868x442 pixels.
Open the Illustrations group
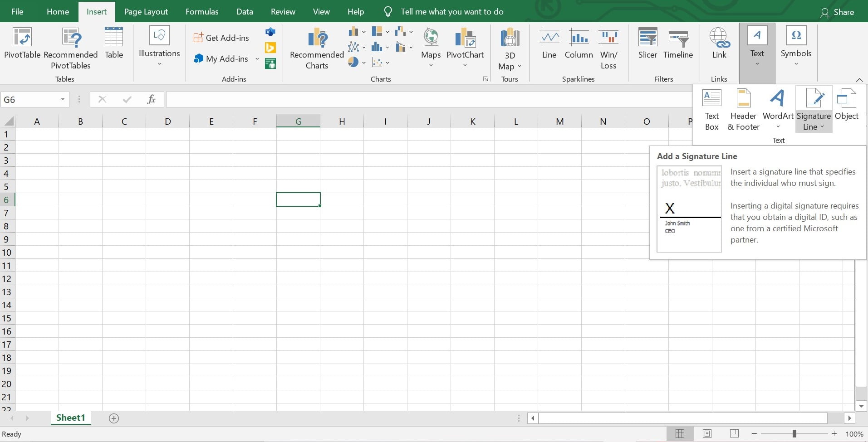click(159, 46)
